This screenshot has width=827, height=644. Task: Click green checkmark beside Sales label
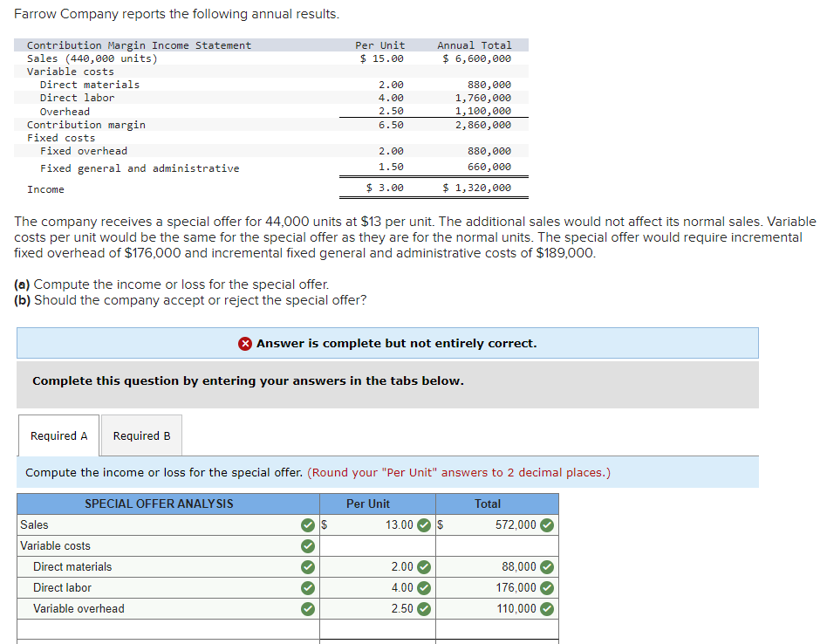click(x=307, y=525)
